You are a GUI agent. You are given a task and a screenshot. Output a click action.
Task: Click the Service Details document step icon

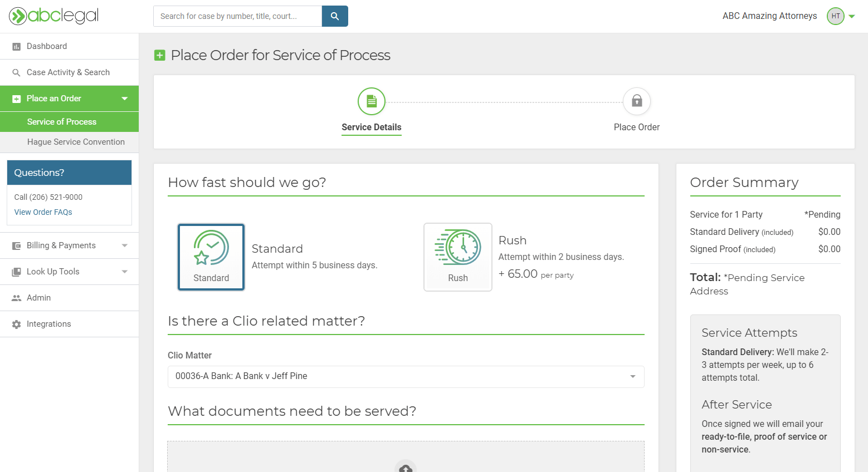[x=372, y=101]
